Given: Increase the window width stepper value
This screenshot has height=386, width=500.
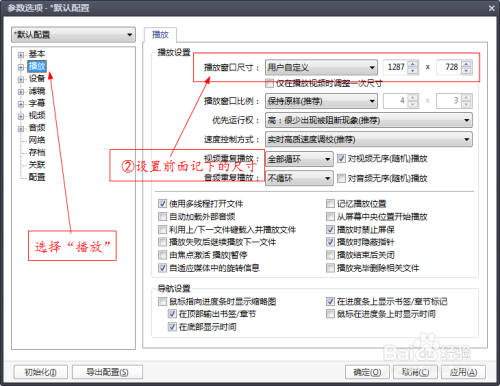Looking at the screenshot, I should pyautogui.click(x=413, y=64).
